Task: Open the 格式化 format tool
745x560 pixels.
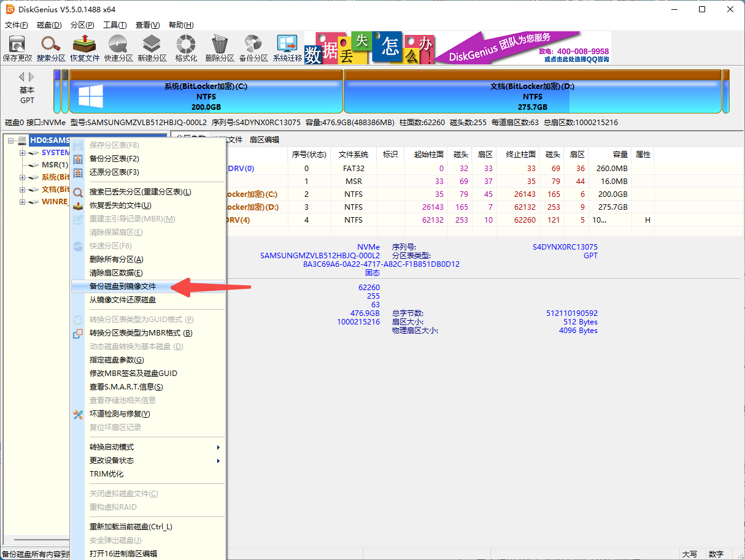Action: tap(186, 48)
